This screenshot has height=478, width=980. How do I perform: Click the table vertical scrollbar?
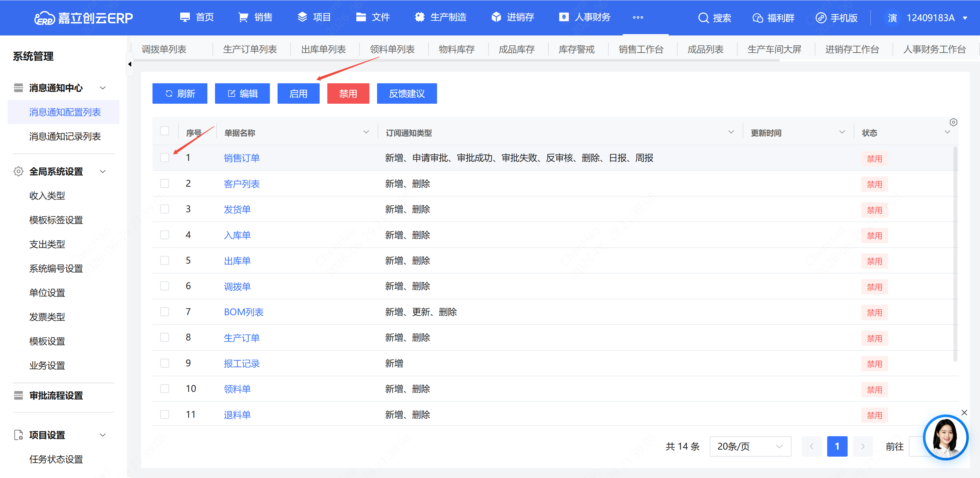[x=955, y=254]
